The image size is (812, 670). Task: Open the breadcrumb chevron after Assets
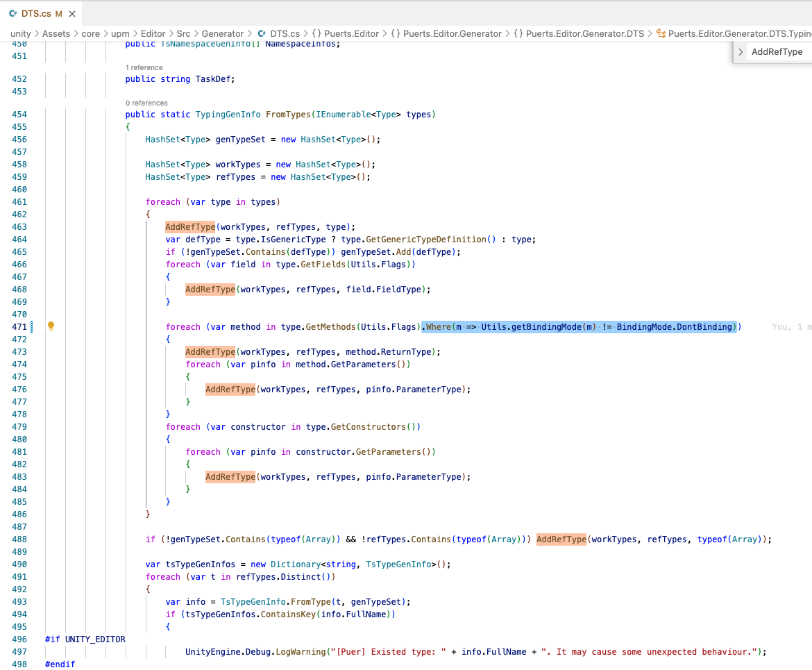point(76,33)
